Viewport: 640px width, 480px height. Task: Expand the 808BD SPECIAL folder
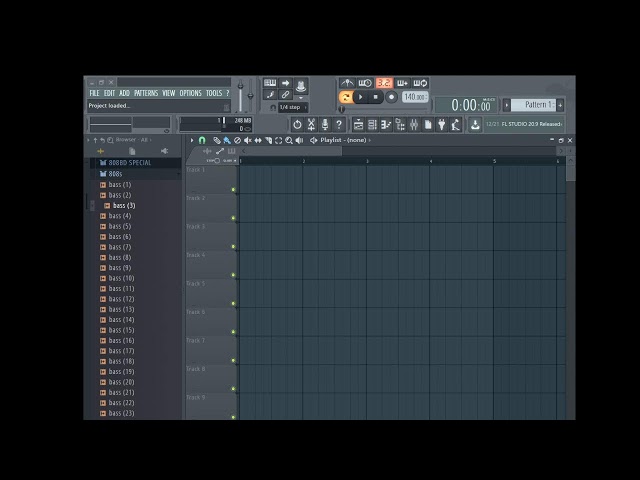pyautogui.click(x=126, y=162)
